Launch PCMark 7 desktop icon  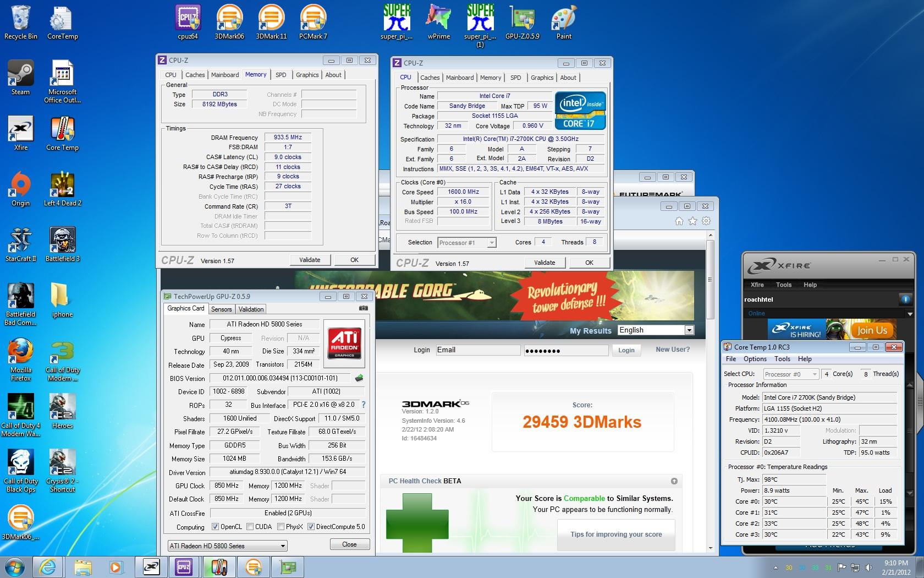(313, 22)
